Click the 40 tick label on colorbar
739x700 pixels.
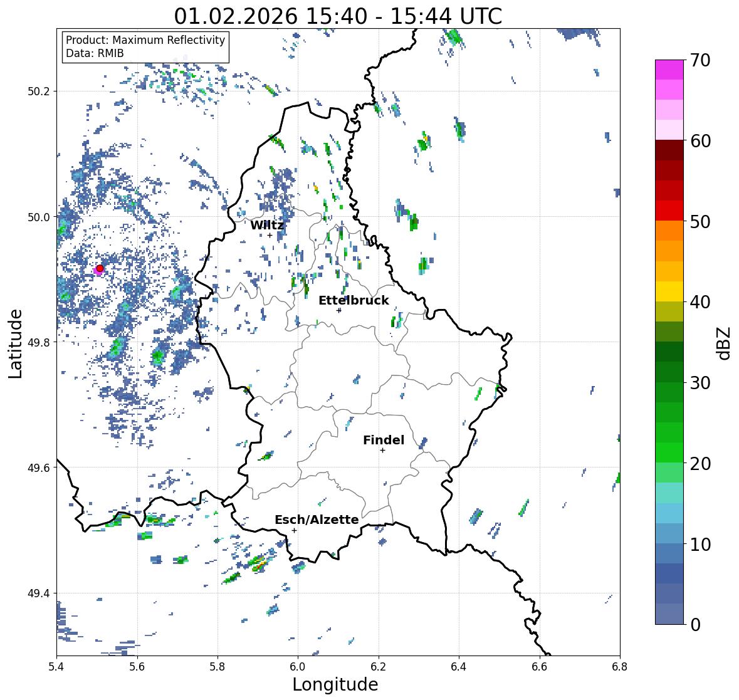point(700,302)
